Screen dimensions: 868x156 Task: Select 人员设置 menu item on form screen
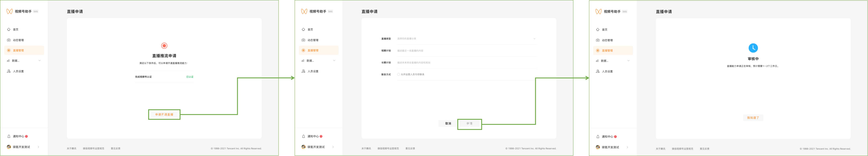tap(319, 71)
